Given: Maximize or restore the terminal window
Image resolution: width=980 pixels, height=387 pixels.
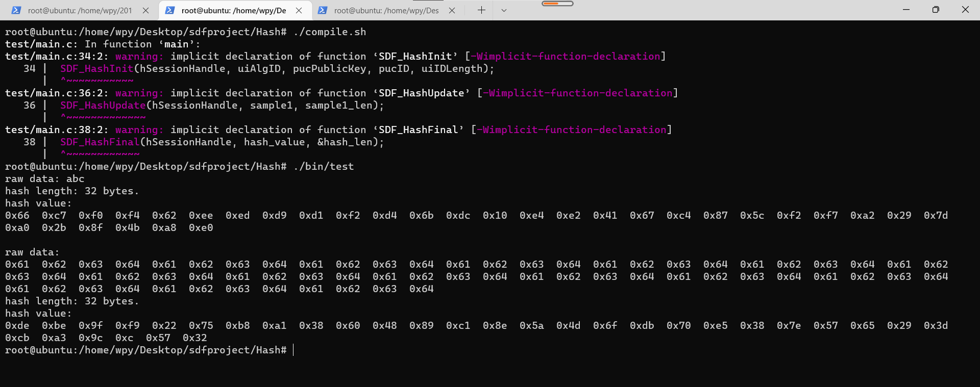Looking at the screenshot, I should pyautogui.click(x=936, y=10).
